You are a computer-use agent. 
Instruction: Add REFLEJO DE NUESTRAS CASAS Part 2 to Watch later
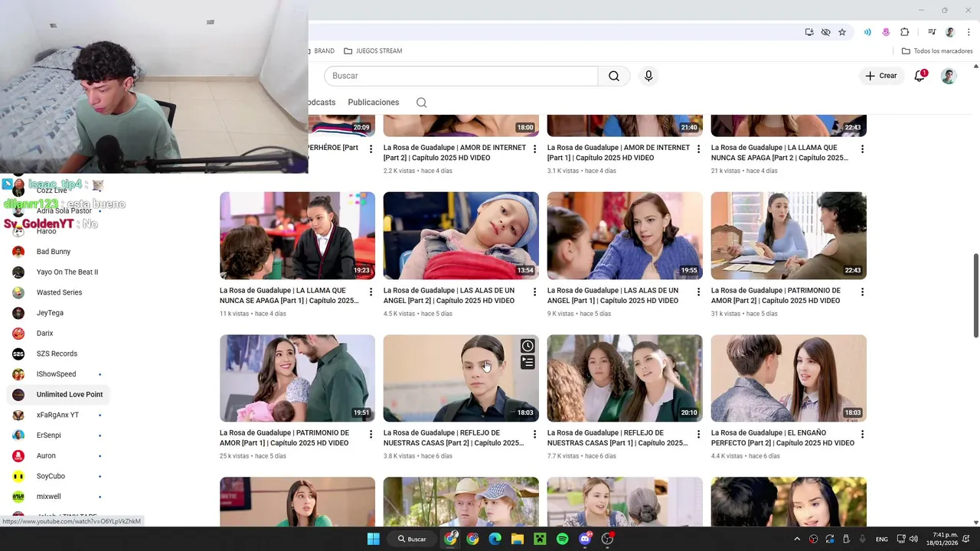528,347
